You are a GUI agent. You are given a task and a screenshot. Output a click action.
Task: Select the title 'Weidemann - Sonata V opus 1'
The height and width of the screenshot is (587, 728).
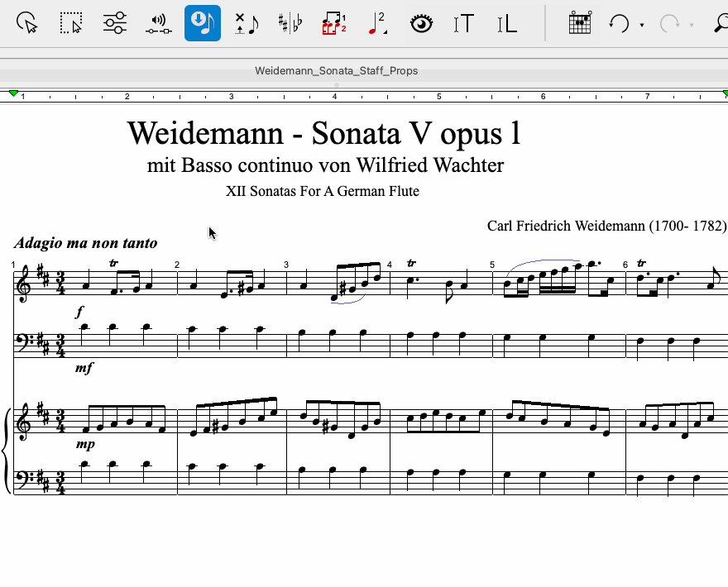click(324, 134)
